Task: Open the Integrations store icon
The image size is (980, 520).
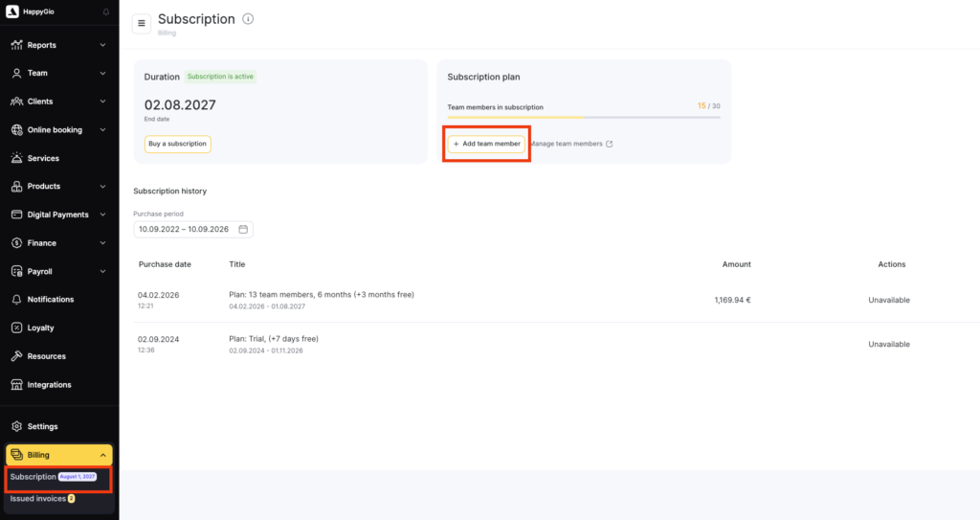Action: [17, 385]
